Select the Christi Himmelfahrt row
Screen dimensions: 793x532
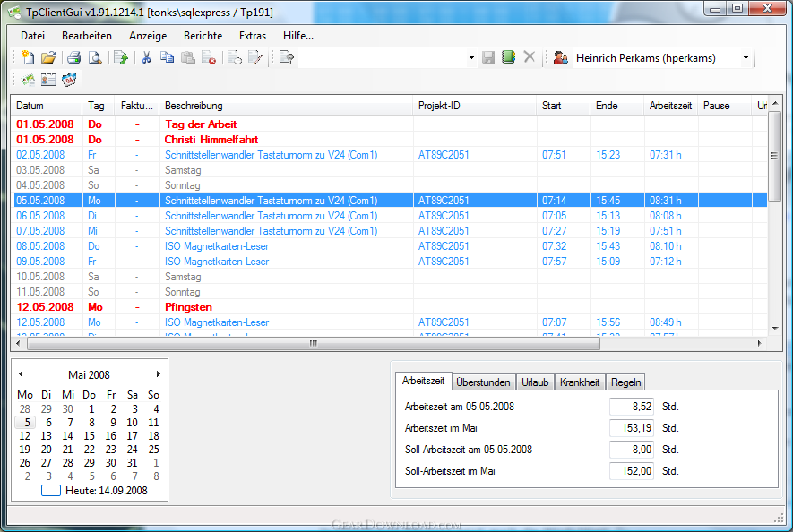390,140
